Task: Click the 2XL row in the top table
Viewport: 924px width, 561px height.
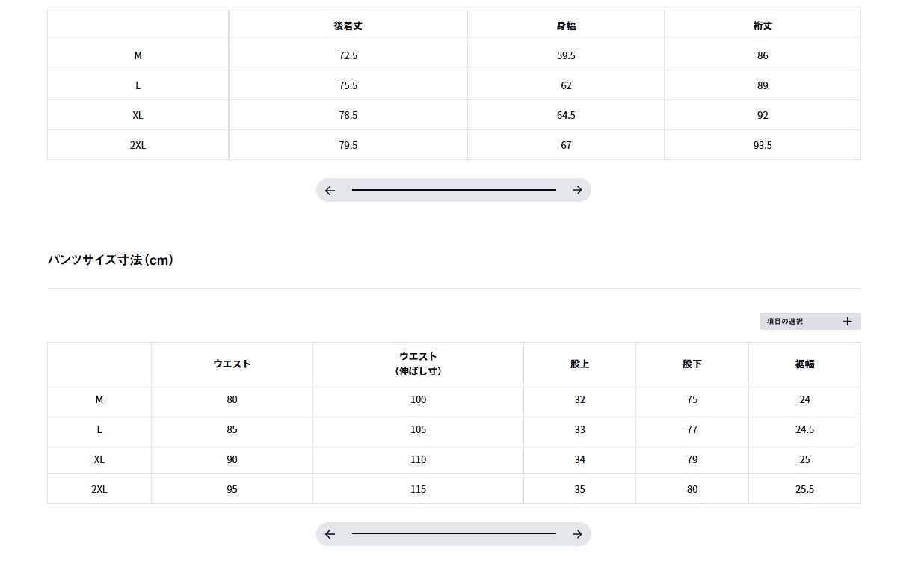Action: 454,145
